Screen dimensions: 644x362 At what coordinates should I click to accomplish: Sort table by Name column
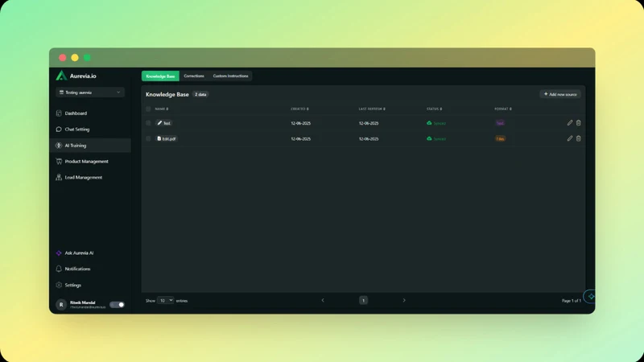tap(162, 109)
